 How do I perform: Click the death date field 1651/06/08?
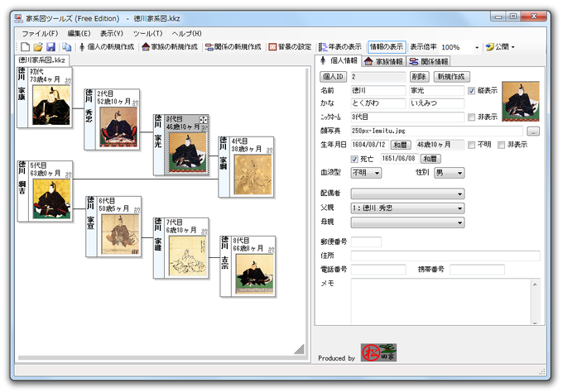[400, 159]
